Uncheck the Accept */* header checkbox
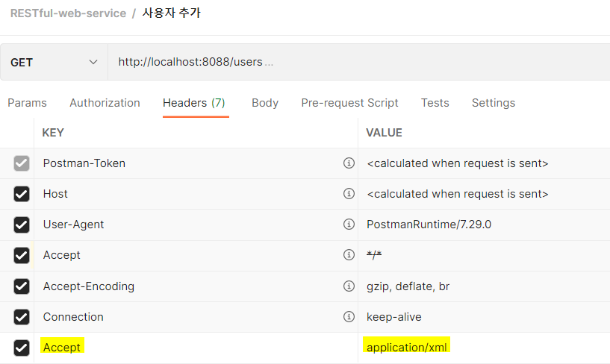610x364 pixels. pos(22,255)
